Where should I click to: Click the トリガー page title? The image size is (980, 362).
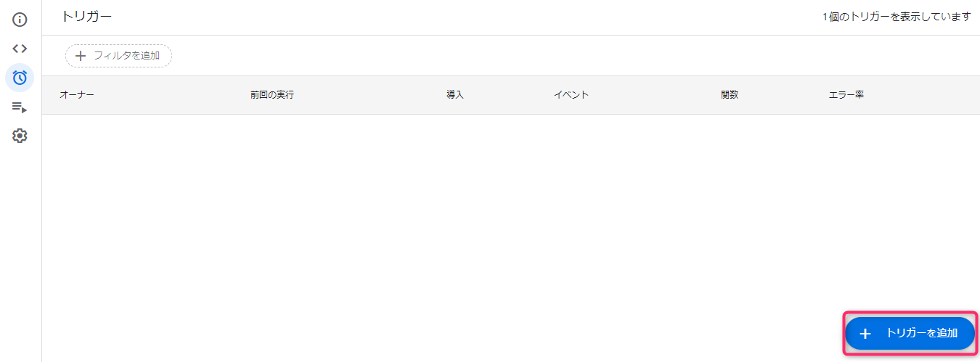[87, 16]
